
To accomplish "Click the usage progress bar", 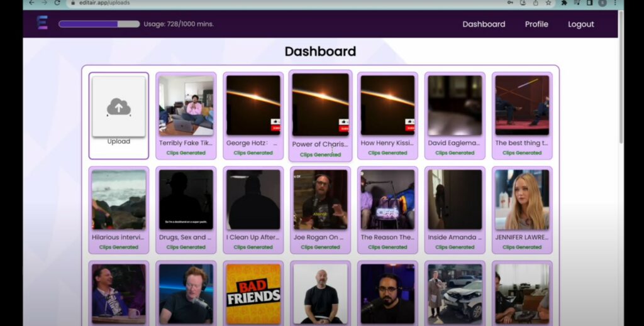I will 99,24.
